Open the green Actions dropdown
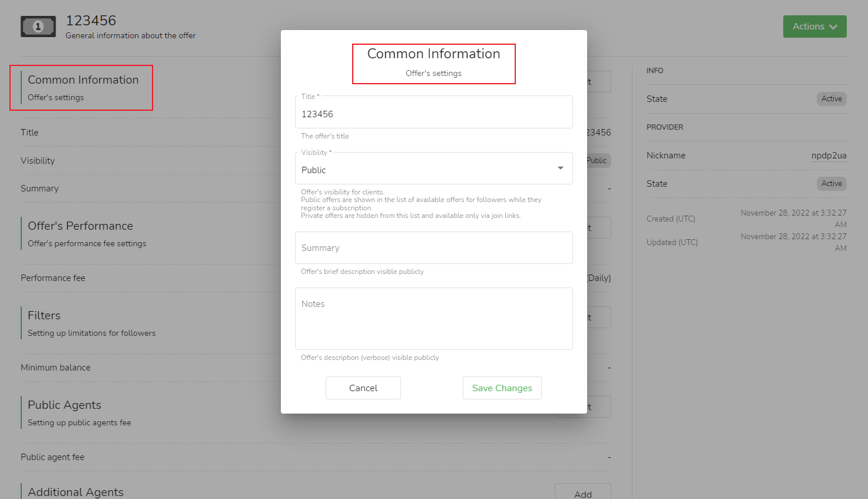Viewport: 868px width, 499px height. [814, 27]
